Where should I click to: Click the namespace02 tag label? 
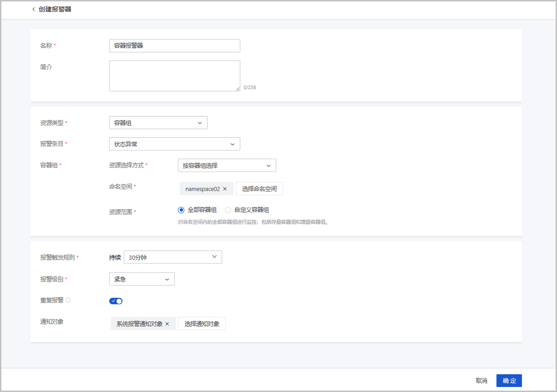[x=202, y=189]
